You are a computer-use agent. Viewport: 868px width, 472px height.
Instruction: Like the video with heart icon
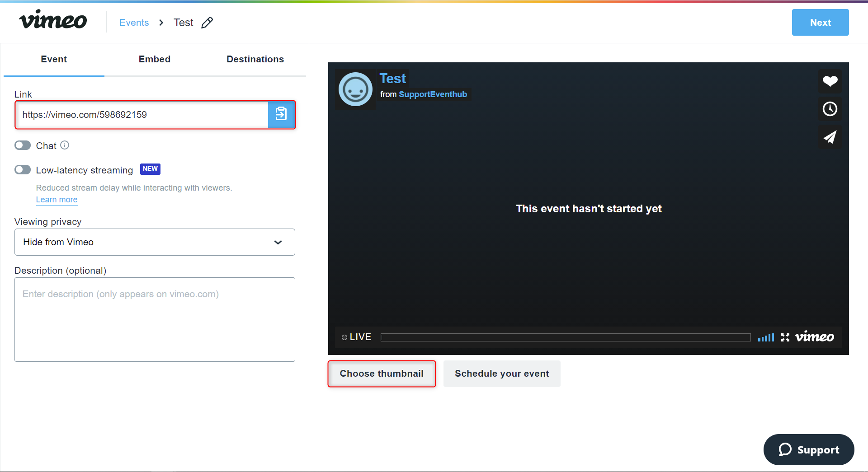point(830,81)
